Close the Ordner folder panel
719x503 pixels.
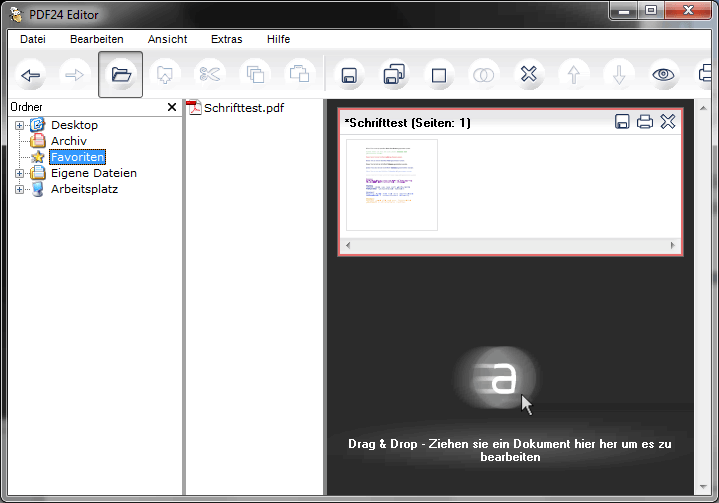pyautogui.click(x=172, y=107)
